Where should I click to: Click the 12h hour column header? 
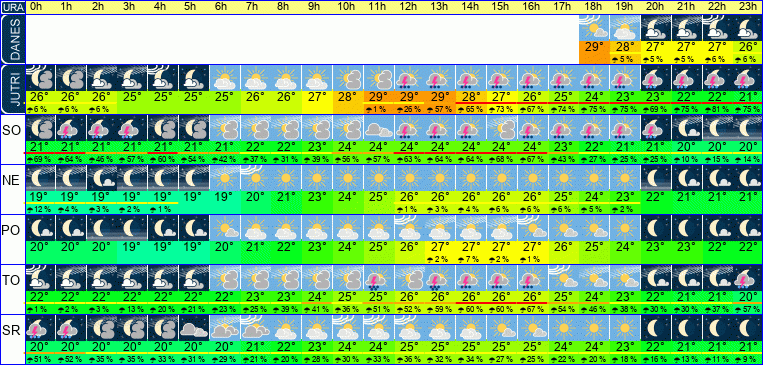(409, 7)
